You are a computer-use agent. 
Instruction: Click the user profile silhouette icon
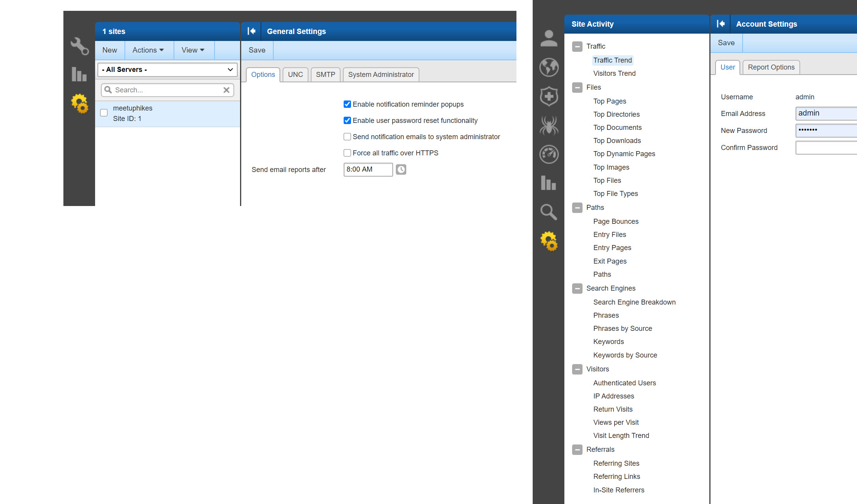coord(549,38)
